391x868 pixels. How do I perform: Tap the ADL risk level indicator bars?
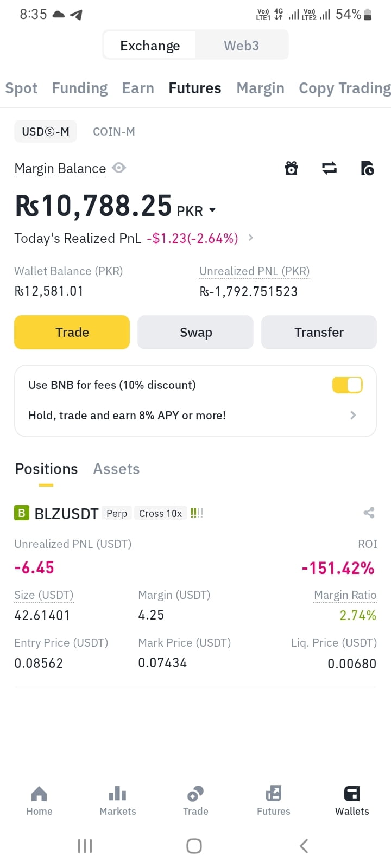pyautogui.click(x=197, y=513)
